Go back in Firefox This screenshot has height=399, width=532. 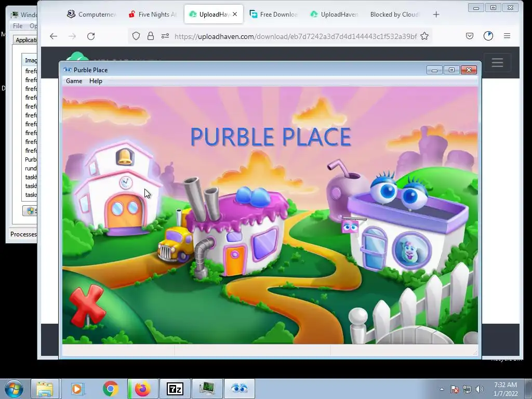(x=54, y=36)
